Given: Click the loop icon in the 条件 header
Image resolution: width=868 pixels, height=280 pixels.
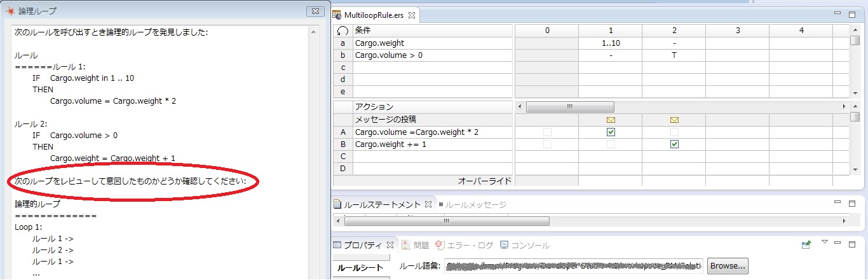Looking at the screenshot, I should [343, 31].
